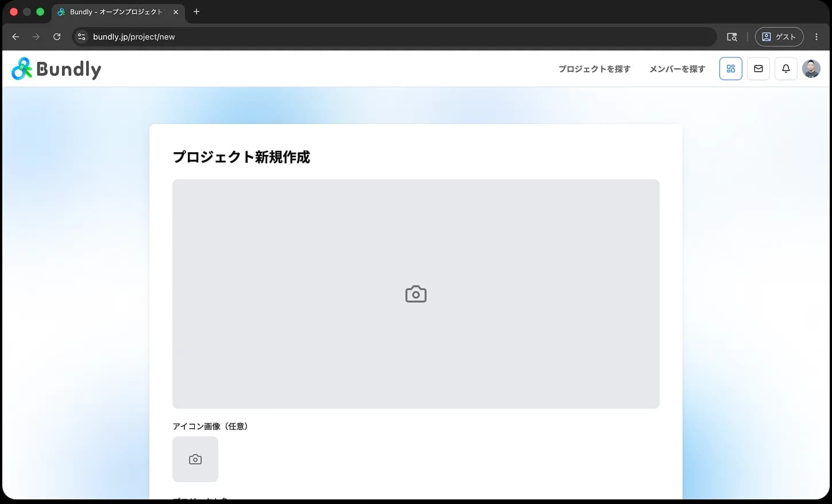This screenshot has width=832, height=504.
Task: Click the Bundly logo in the header
Action: tap(56, 69)
